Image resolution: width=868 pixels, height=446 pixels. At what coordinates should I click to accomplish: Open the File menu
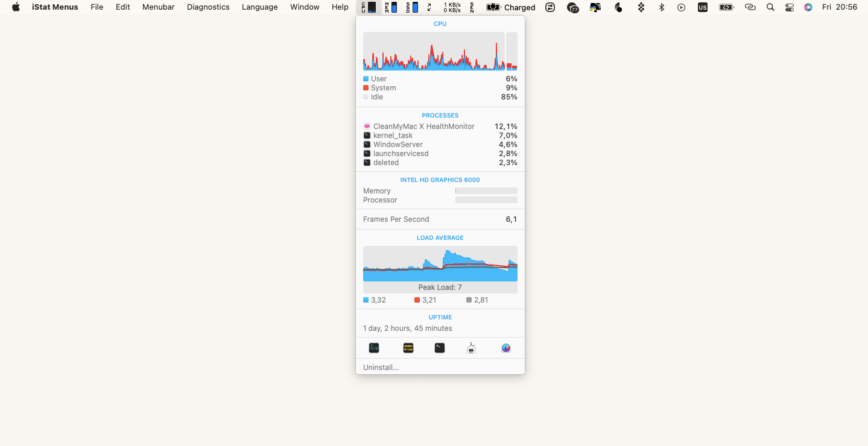[x=97, y=7]
